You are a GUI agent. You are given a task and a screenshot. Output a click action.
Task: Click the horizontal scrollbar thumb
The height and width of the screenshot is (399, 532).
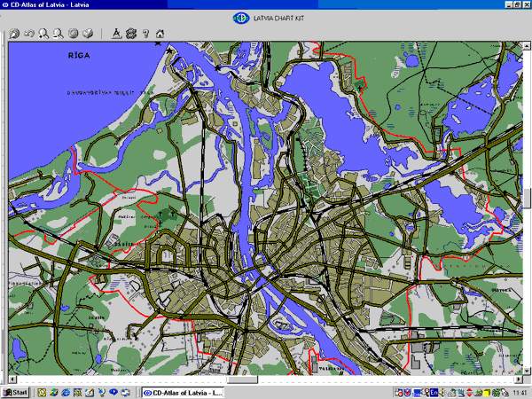point(242,379)
